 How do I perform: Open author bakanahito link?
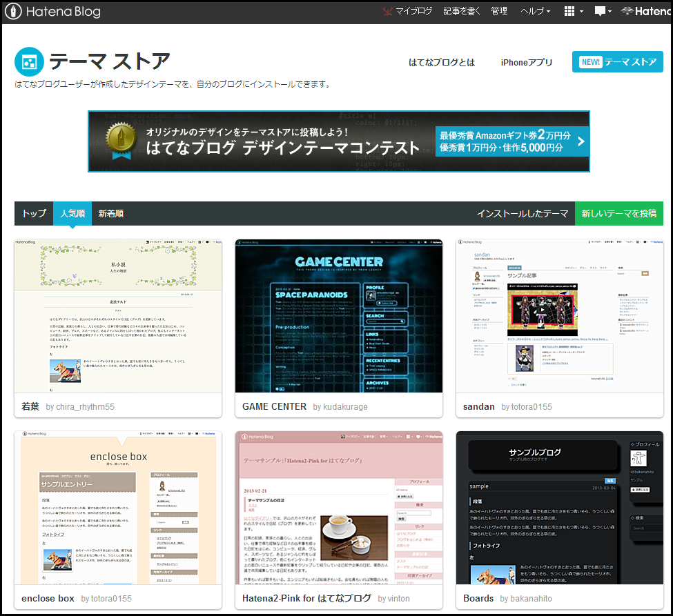point(531,599)
